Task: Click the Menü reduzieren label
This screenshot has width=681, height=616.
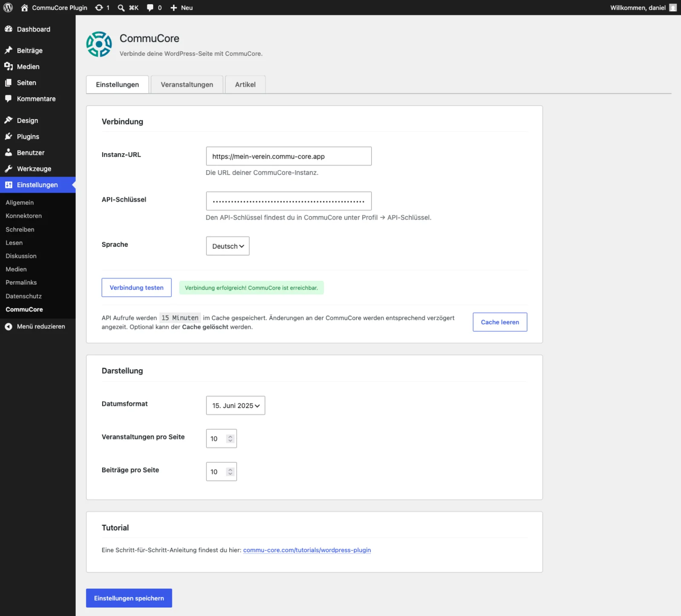Action: pos(41,326)
